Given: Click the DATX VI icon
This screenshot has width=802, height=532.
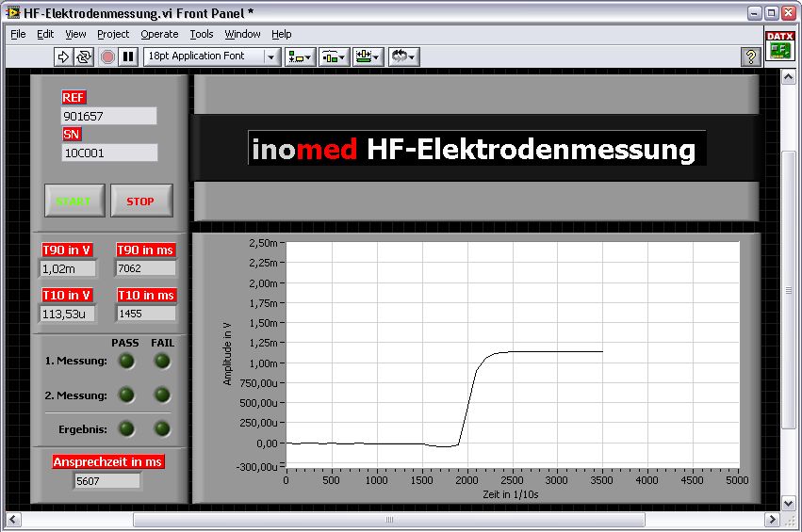Looking at the screenshot, I should click(x=780, y=46).
